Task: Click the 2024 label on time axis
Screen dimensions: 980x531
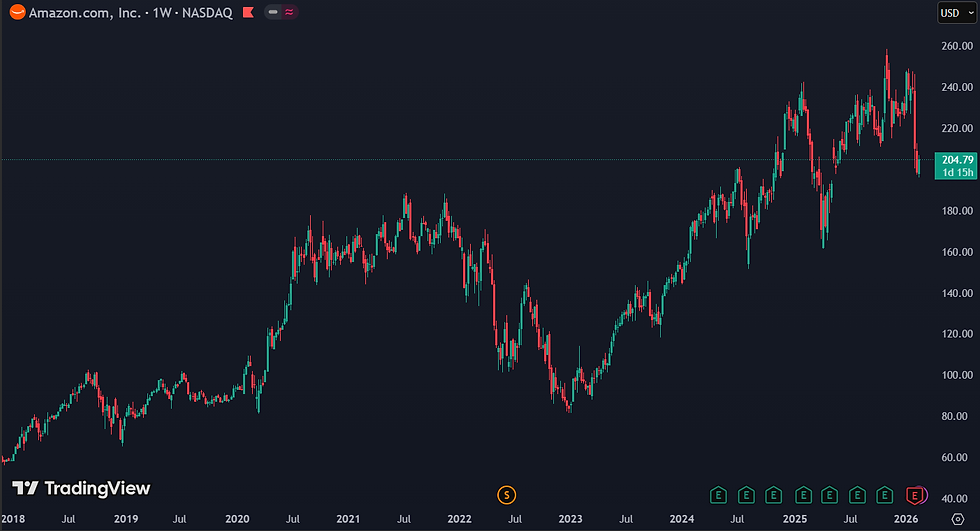Action: point(682,519)
